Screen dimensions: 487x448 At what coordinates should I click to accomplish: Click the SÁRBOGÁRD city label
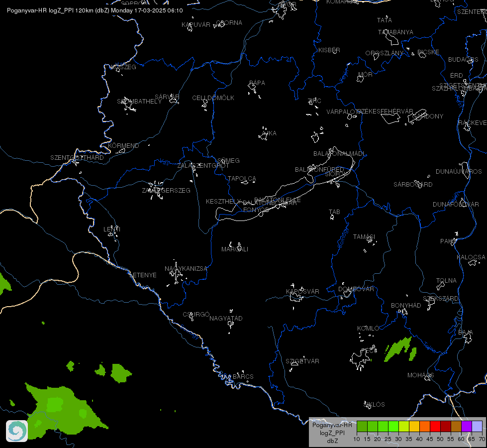click(413, 184)
